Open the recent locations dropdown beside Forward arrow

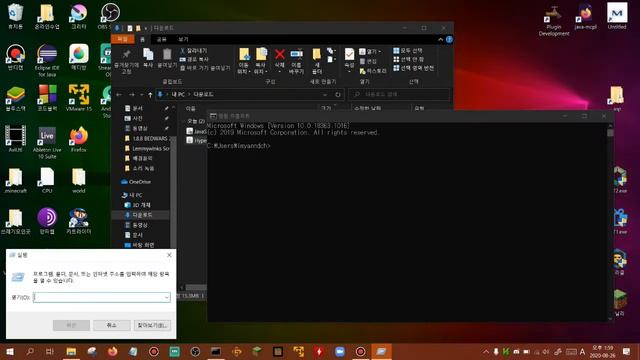[x=141, y=95]
